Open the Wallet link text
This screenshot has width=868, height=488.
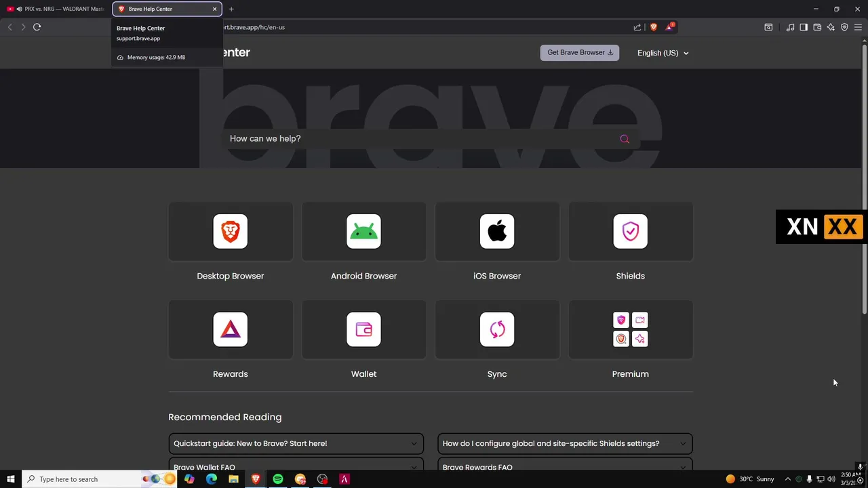(x=363, y=374)
